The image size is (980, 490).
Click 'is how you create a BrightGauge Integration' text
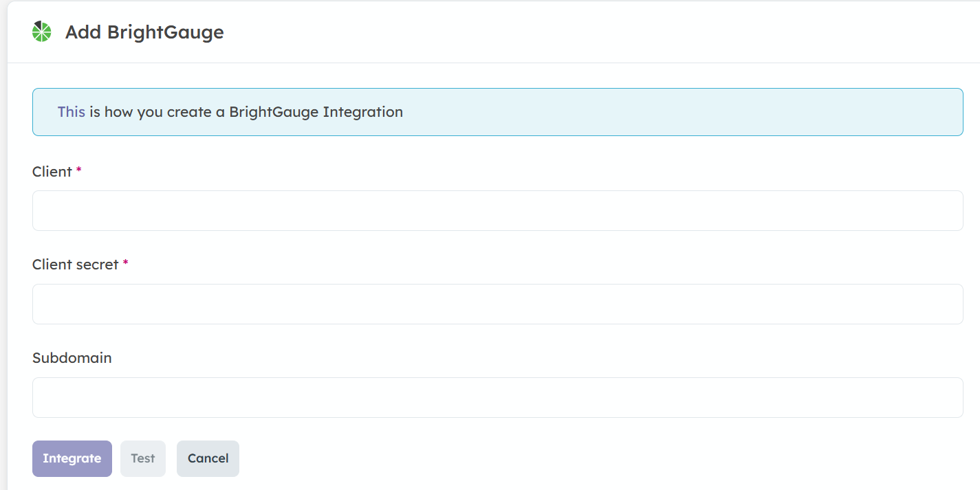pos(246,112)
